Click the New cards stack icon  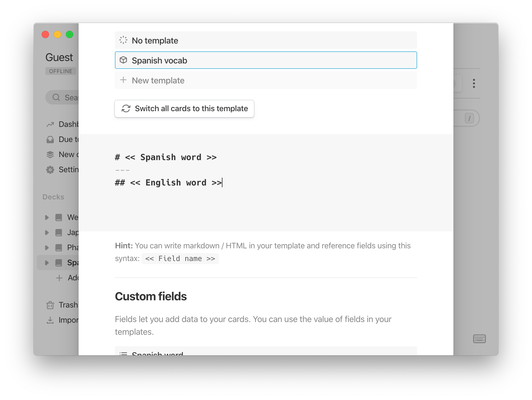point(50,154)
